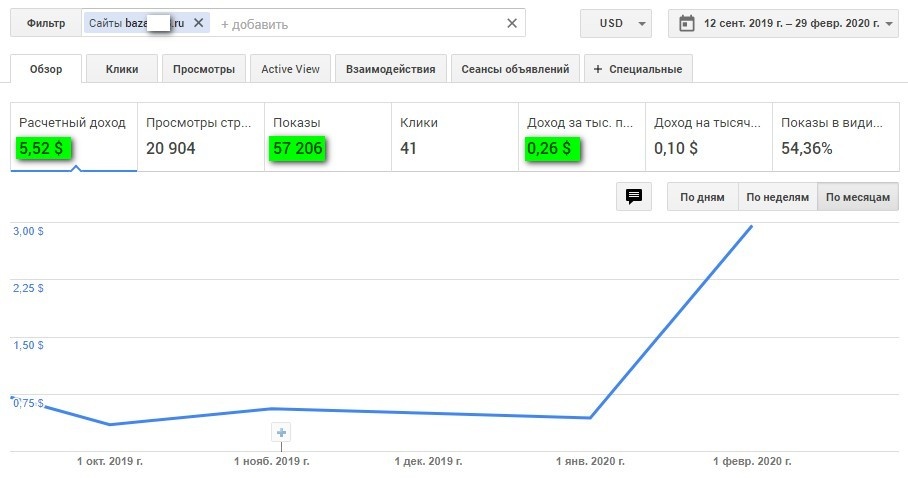Switch to the Обзор tab
908x478 pixels.
tap(46, 69)
